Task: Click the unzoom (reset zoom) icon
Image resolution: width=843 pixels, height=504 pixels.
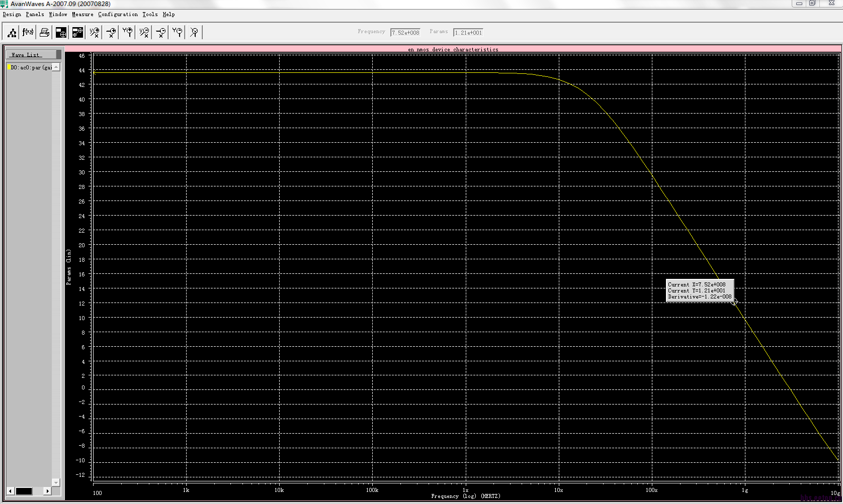Action: [194, 33]
